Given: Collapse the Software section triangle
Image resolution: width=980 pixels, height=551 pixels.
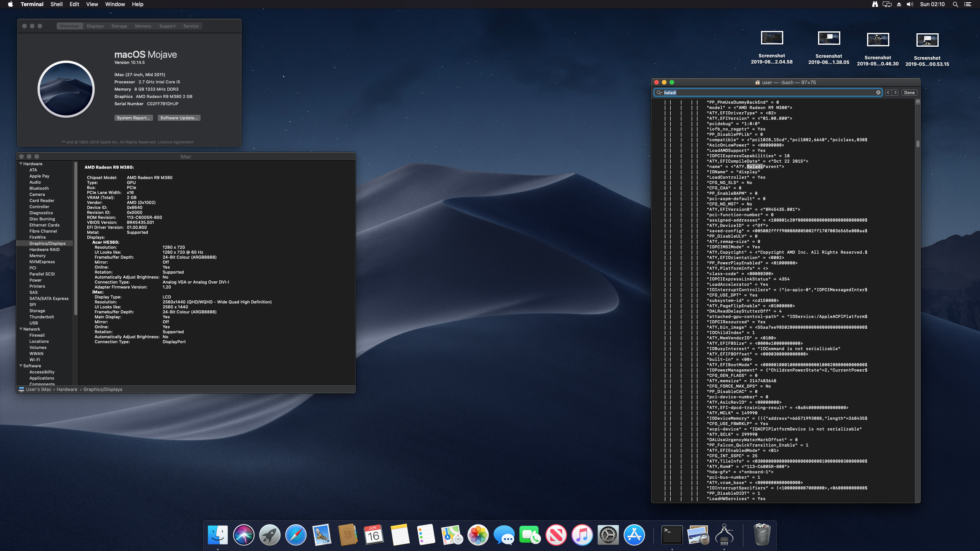Looking at the screenshot, I should tap(21, 366).
